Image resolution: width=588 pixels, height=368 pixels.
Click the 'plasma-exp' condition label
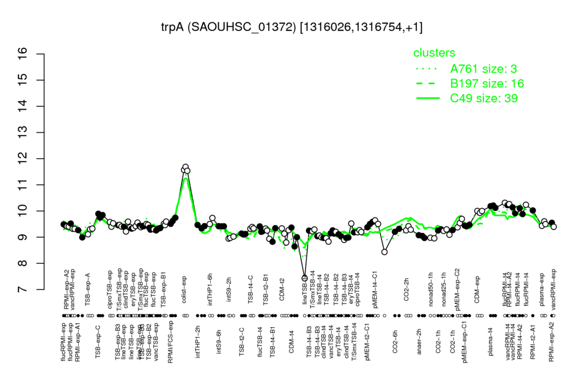tap(541, 289)
